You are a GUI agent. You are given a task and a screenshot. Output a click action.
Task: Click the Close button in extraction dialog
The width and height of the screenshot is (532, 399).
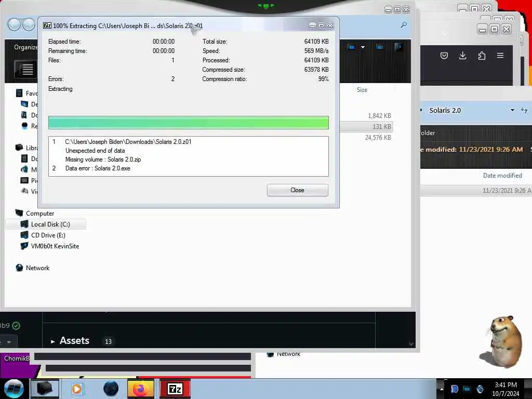(x=297, y=190)
